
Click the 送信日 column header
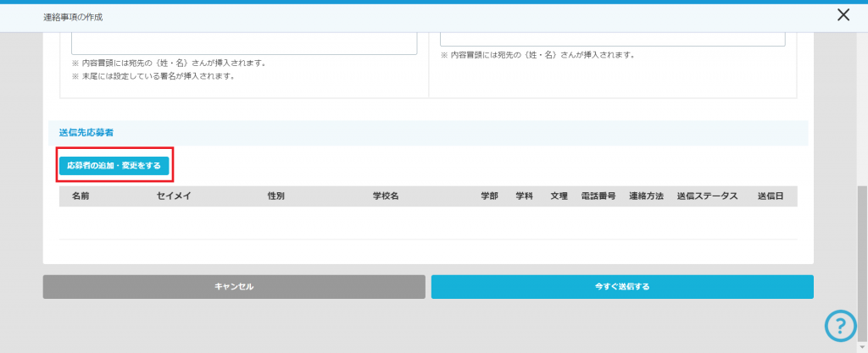coord(770,196)
